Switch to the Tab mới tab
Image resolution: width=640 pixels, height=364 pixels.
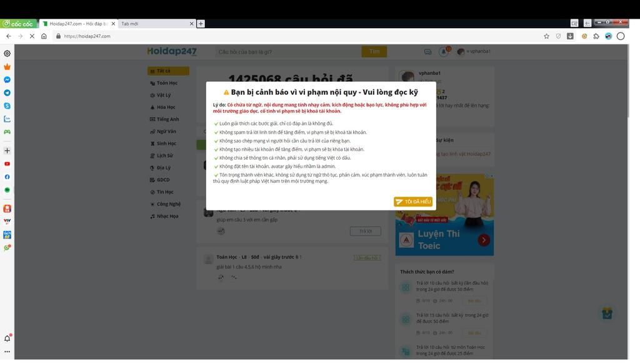(x=155, y=24)
